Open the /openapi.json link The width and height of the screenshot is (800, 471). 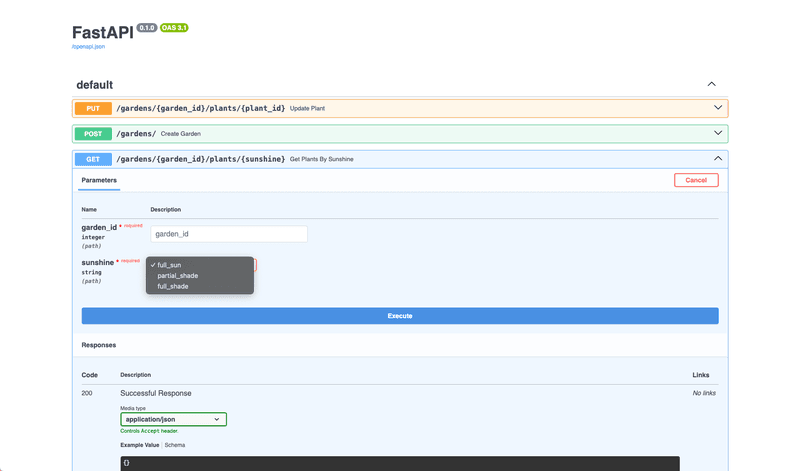point(88,46)
